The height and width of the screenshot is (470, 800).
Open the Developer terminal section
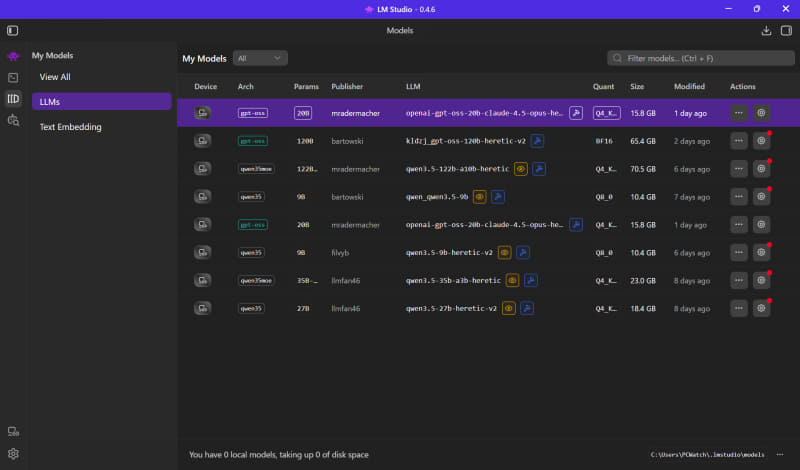[13, 78]
